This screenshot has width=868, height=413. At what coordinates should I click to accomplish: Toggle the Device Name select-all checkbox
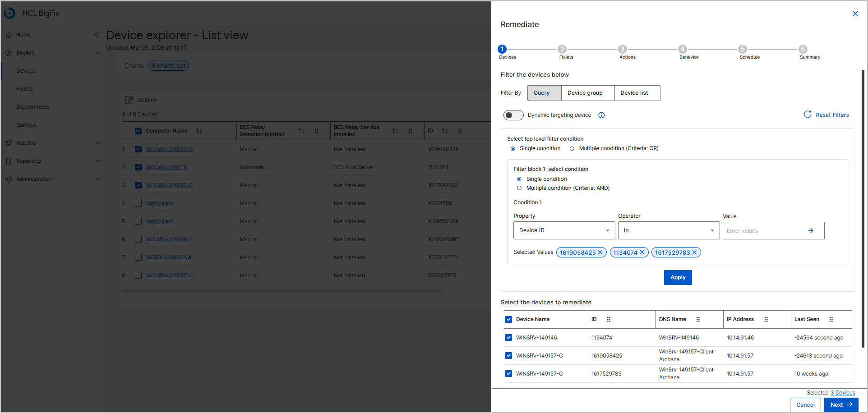[x=509, y=320]
